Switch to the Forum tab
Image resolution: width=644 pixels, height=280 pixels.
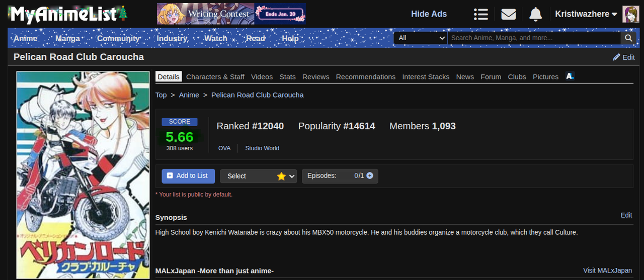pyautogui.click(x=491, y=76)
